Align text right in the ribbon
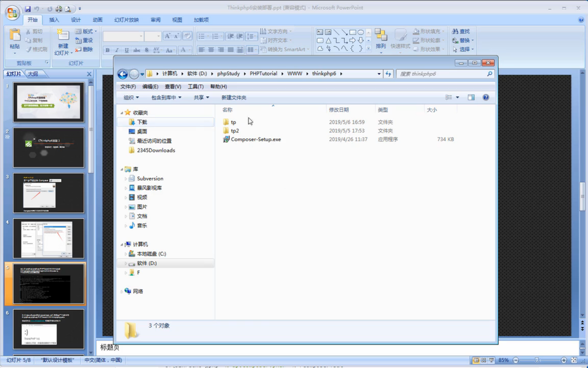588x368 pixels. coord(221,50)
